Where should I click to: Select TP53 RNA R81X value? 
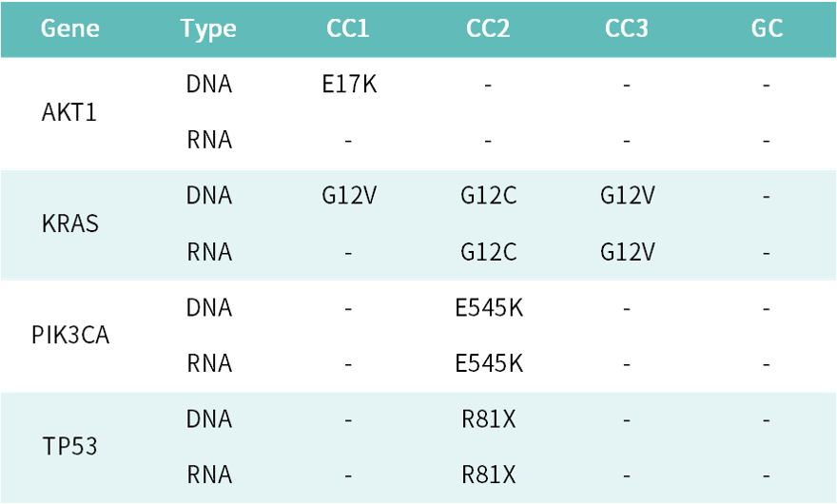click(x=488, y=475)
